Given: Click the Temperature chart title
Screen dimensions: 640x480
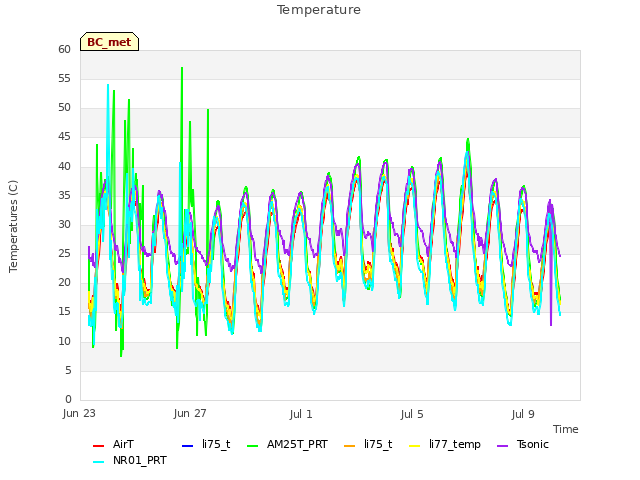Looking at the screenshot, I should click(319, 10).
